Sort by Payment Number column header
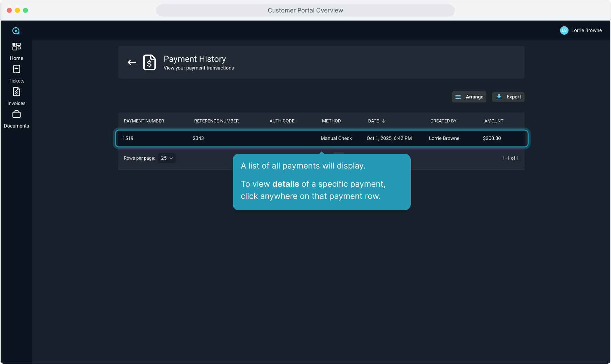Image resolution: width=611 pixels, height=364 pixels. click(x=144, y=121)
